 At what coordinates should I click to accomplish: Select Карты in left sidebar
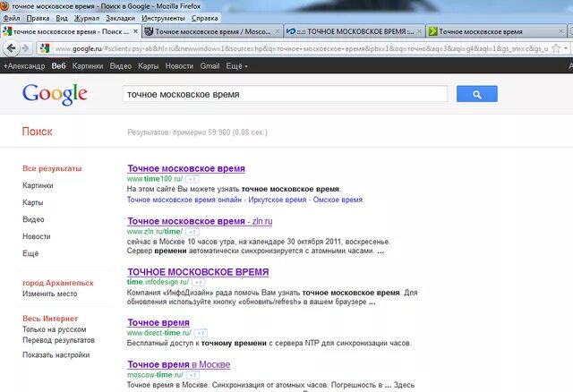click(x=32, y=202)
